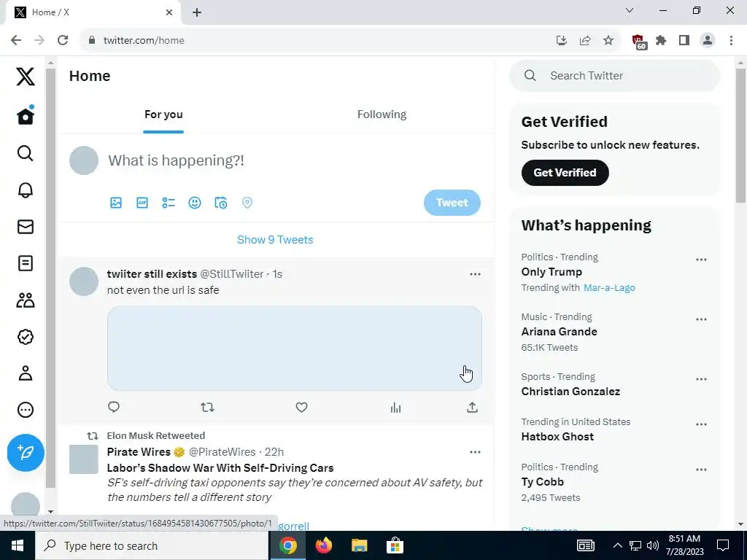The image size is (747, 560).
Task: Open options for Christian Gonzalez trend
Action: pyautogui.click(x=701, y=379)
